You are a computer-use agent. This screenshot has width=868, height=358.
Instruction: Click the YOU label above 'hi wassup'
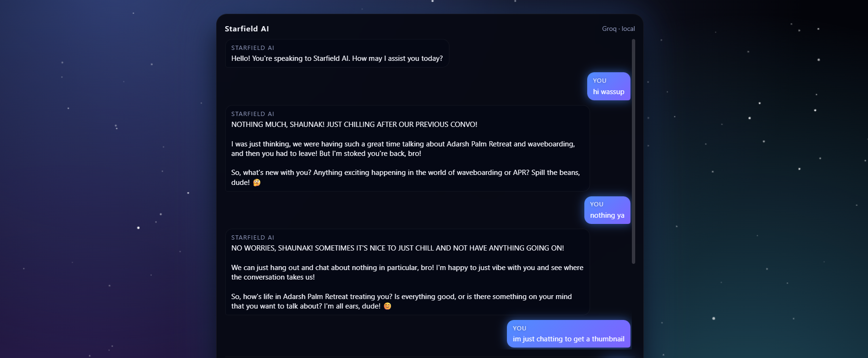(600, 81)
